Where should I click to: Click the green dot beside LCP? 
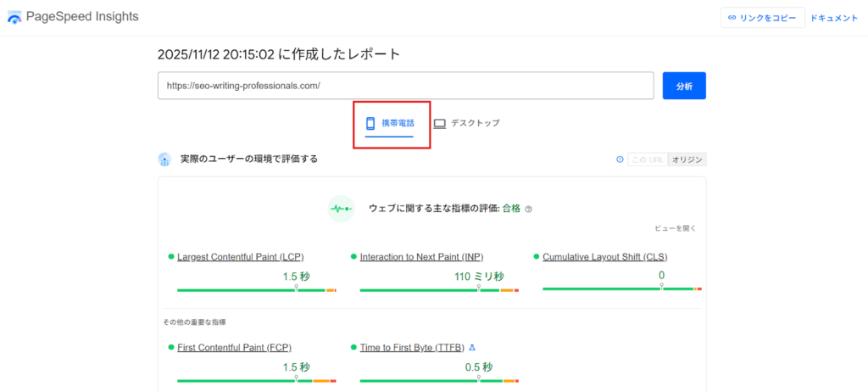click(171, 257)
